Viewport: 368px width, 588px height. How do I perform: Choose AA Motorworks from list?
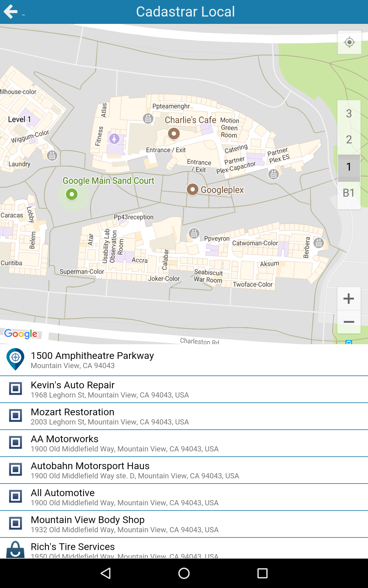[x=184, y=443]
